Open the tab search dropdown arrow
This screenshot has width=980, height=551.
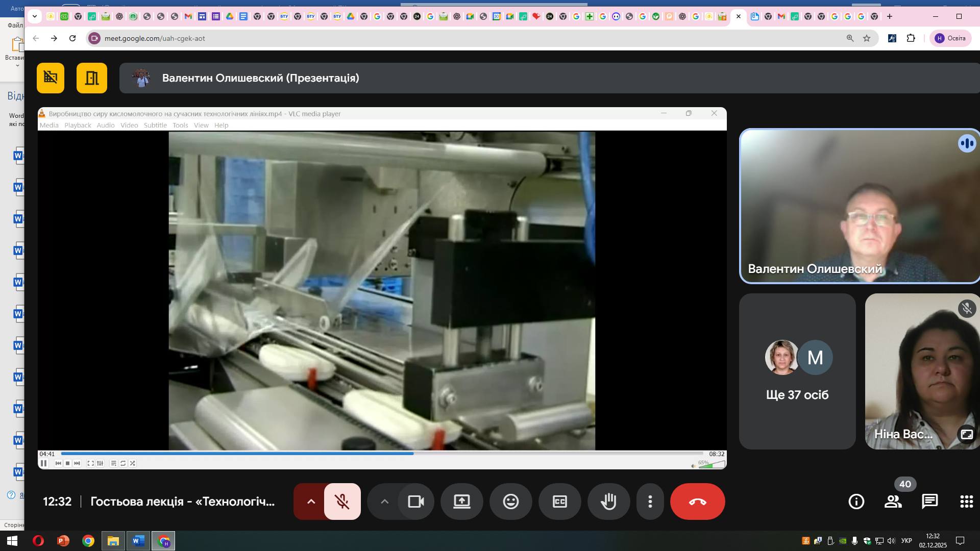(x=34, y=16)
